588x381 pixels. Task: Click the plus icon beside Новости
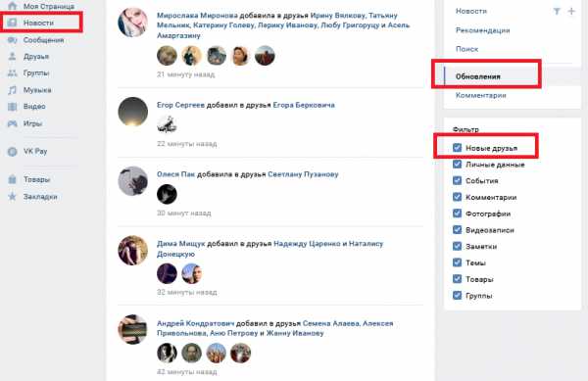click(x=571, y=11)
